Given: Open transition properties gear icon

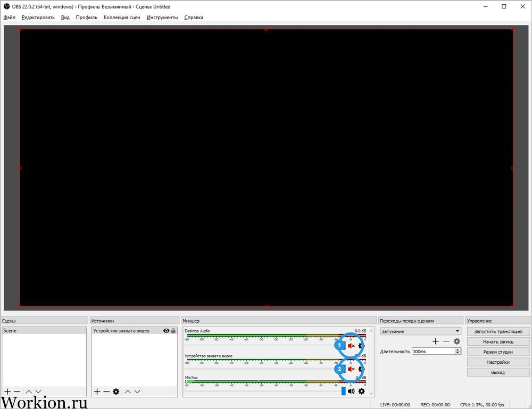Looking at the screenshot, I should (x=457, y=341).
